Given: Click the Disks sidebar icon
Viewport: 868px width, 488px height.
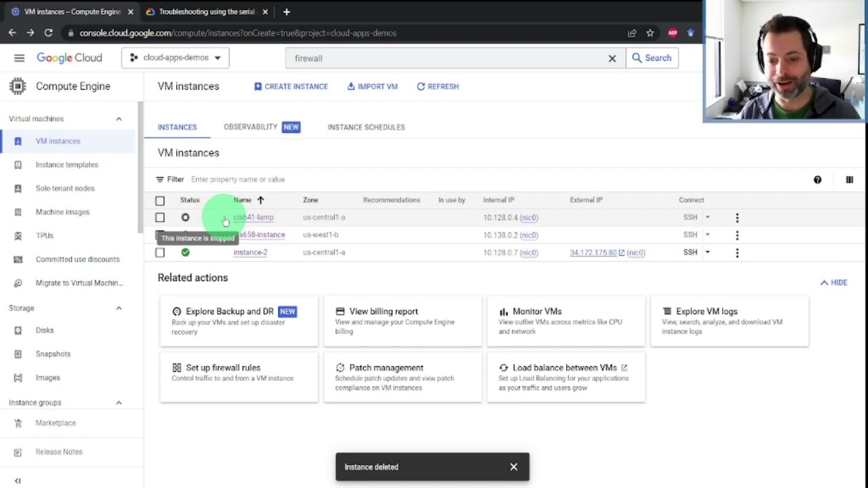Looking at the screenshot, I should [x=18, y=330].
